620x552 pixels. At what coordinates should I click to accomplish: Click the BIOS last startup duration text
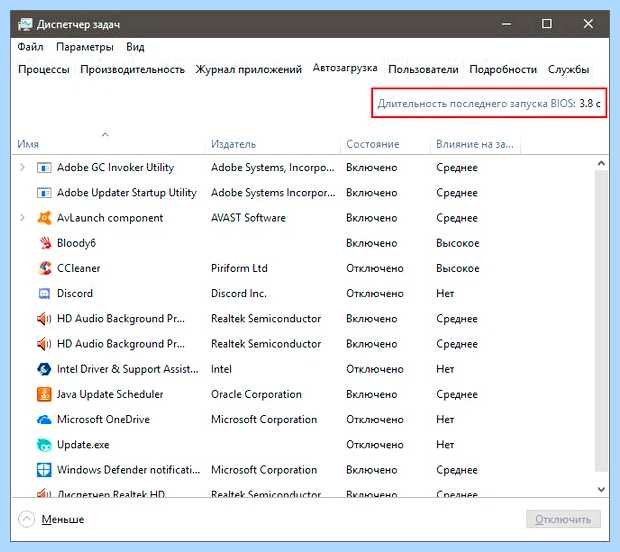(x=489, y=103)
